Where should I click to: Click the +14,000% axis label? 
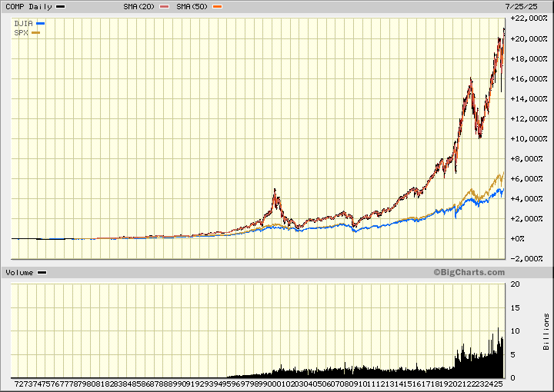(x=529, y=99)
